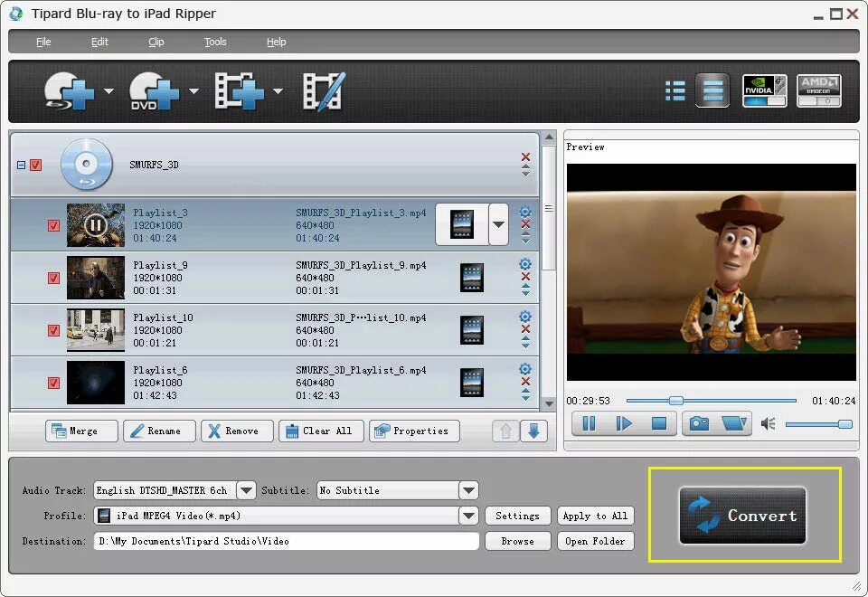This screenshot has width=868, height=597.
Task: Click iPad profile icon for Playlist_9
Action: (x=472, y=278)
